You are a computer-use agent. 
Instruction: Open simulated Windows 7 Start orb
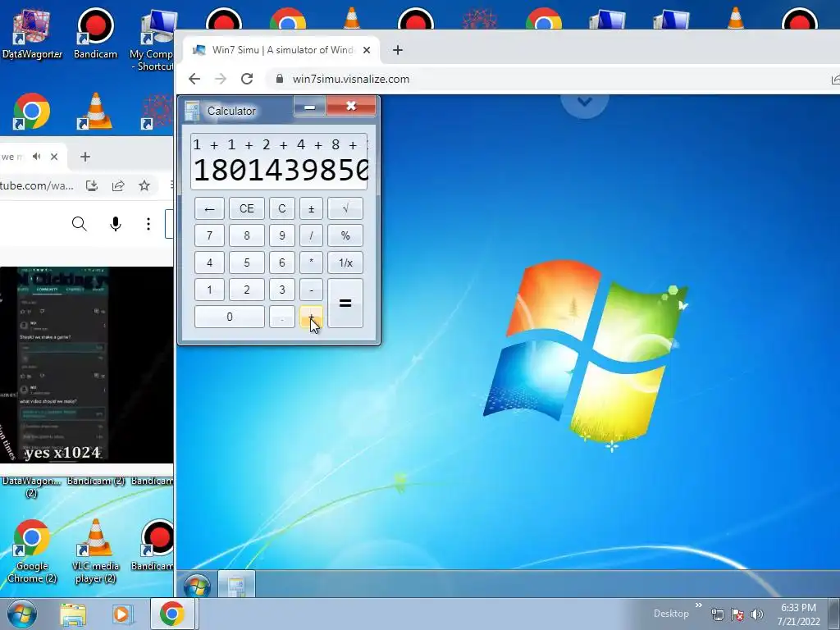point(197,585)
